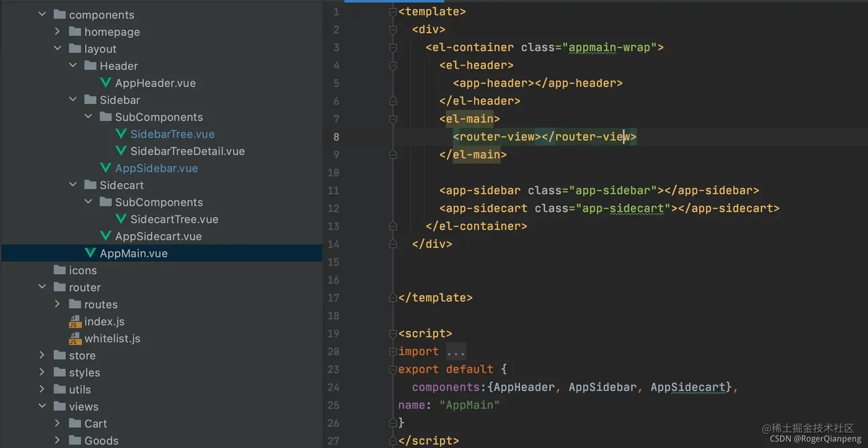Image resolution: width=868 pixels, height=448 pixels.
Task: Expand the Goods folder with its chevron
Action: [x=57, y=440]
